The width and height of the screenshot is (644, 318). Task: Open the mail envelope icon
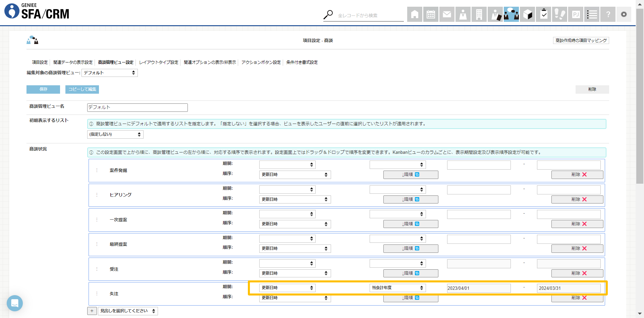447,14
